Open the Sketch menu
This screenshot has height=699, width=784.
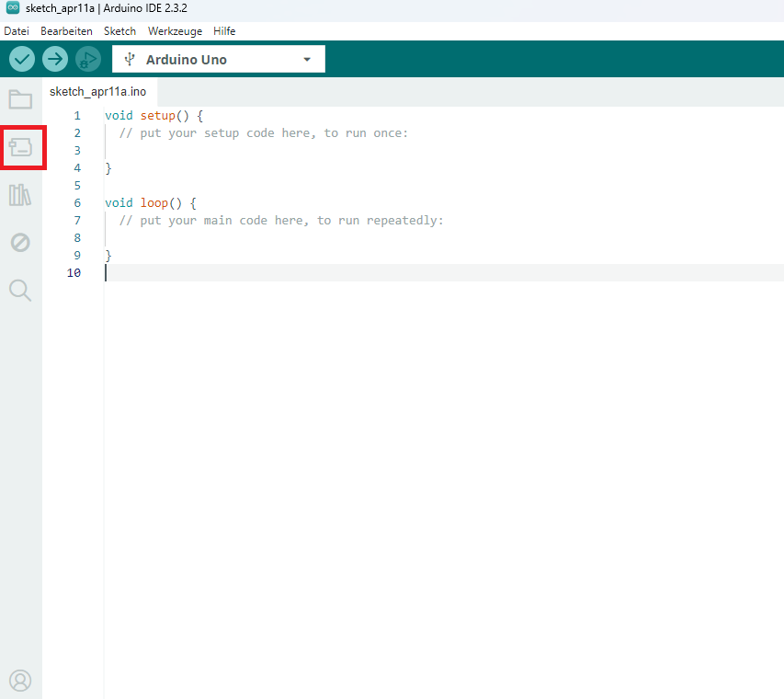click(119, 31)
